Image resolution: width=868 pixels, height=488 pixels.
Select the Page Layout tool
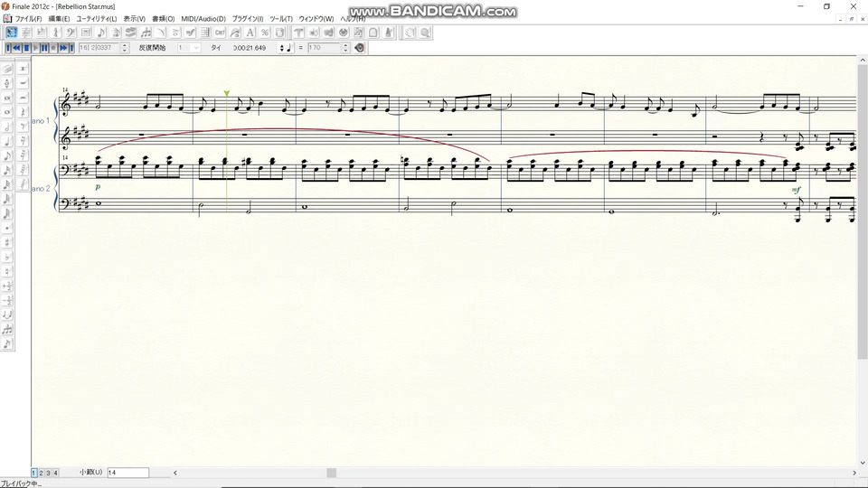coord(280,33)
